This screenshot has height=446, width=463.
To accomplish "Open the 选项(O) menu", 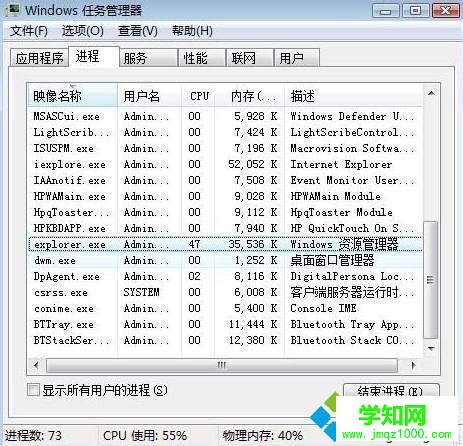I will pos(82,31).
